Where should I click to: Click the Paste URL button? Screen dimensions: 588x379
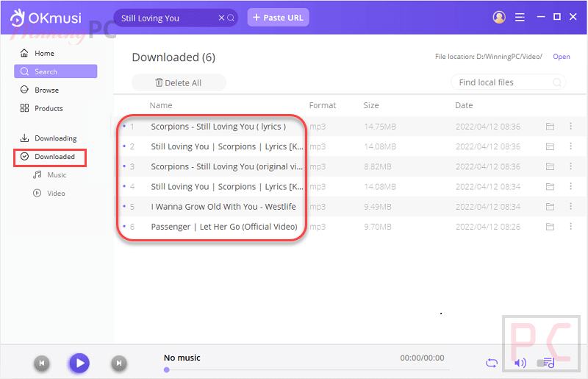279,18
